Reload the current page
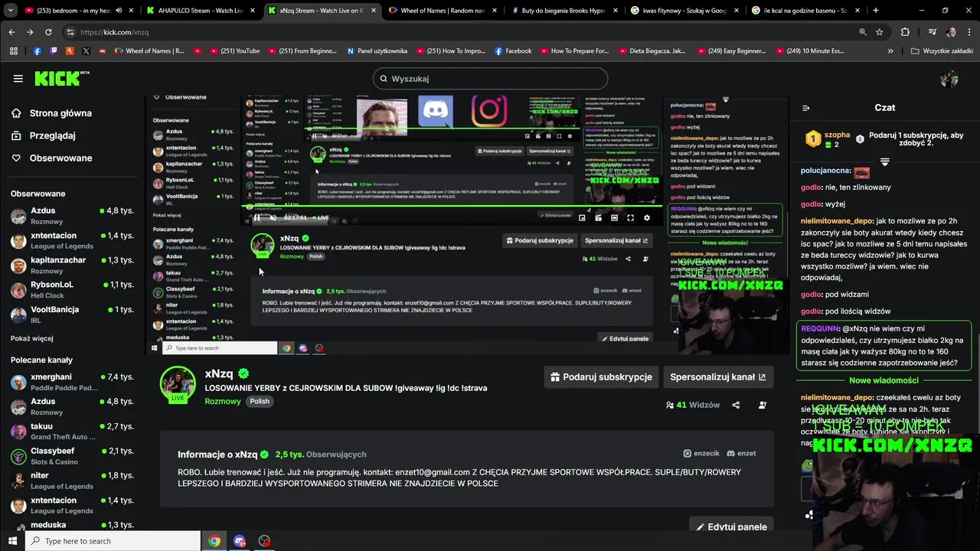Image resolution: width=980 pixels, height=551 pixels. coord(48,32)
